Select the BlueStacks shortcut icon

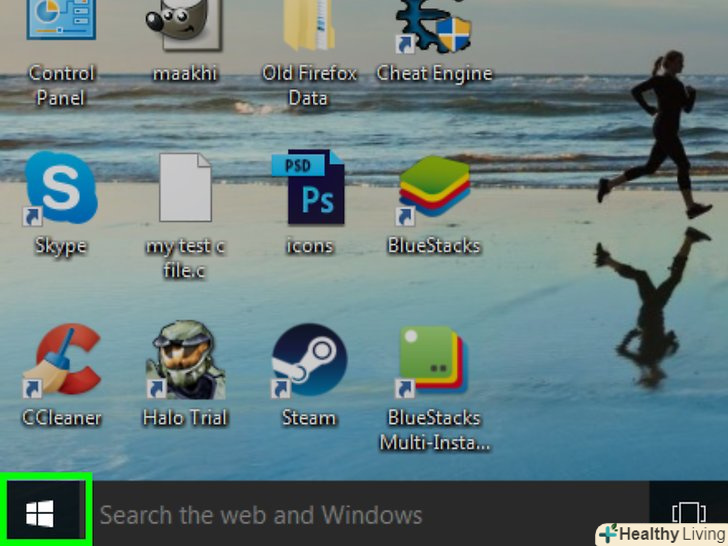(x=433, y=189)
